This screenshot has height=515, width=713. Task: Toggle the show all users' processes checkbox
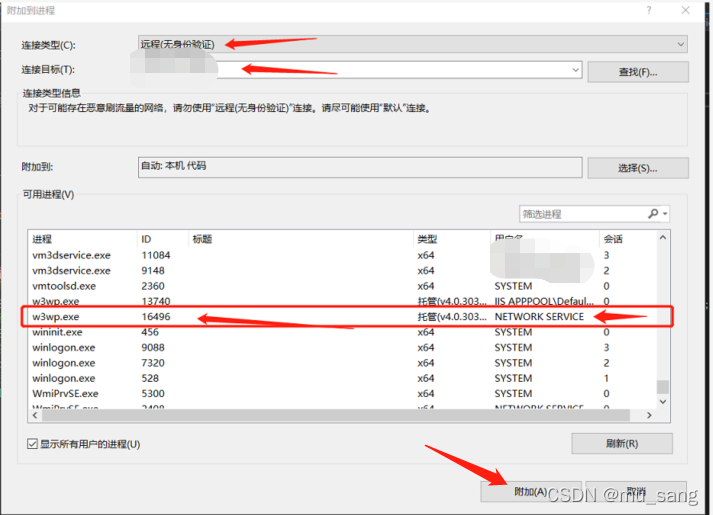32,444
